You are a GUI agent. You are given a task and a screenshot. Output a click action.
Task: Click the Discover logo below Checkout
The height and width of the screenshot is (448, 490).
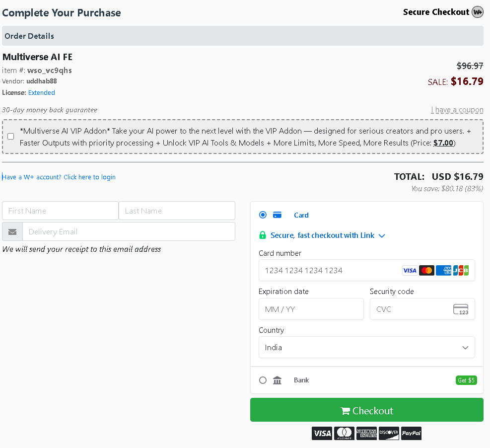tap(389, 433)
